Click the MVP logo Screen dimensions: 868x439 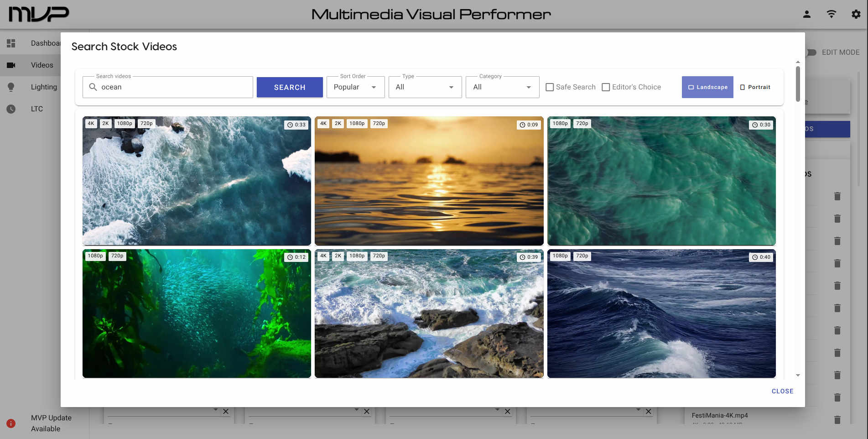(x=38, y=14)
